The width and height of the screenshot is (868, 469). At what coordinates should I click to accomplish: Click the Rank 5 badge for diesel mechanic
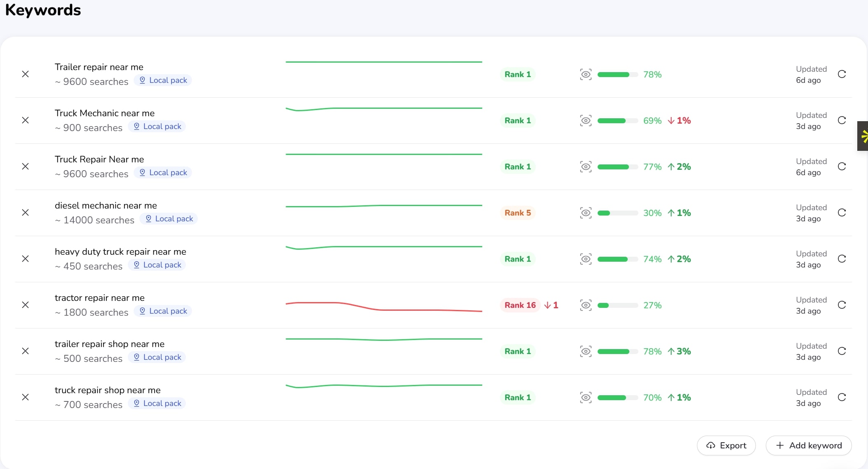click(517, 213)
